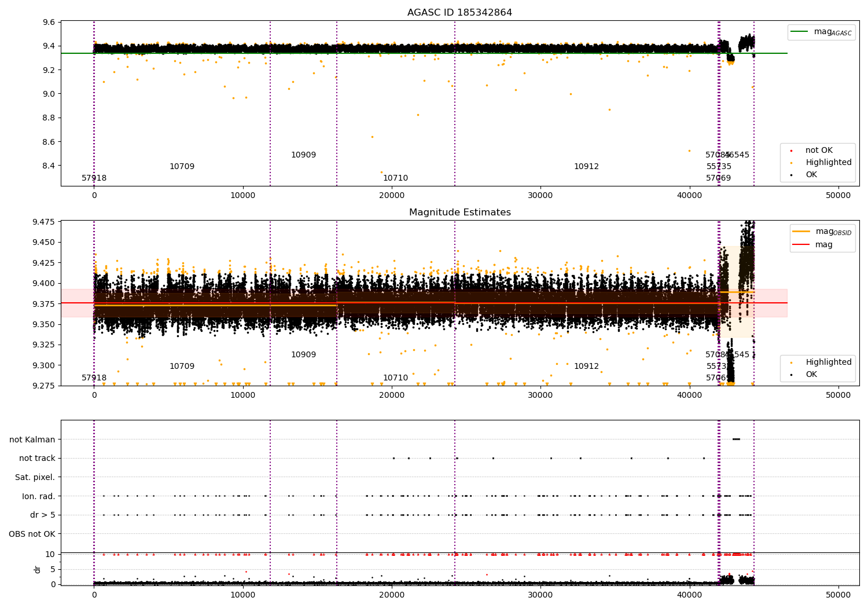Click x-axis tick 50000 under the dr plot

pyautogui.click(x=838, y=595)
